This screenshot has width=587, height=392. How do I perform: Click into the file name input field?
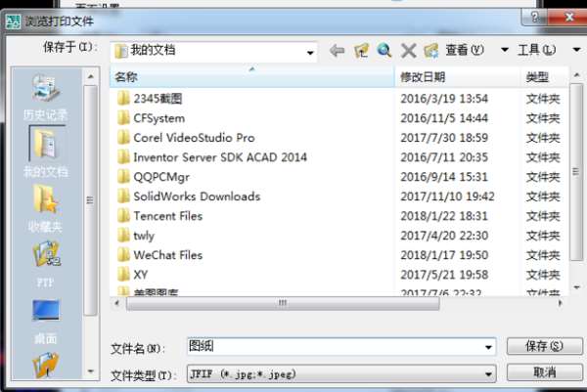click(335, 346)
